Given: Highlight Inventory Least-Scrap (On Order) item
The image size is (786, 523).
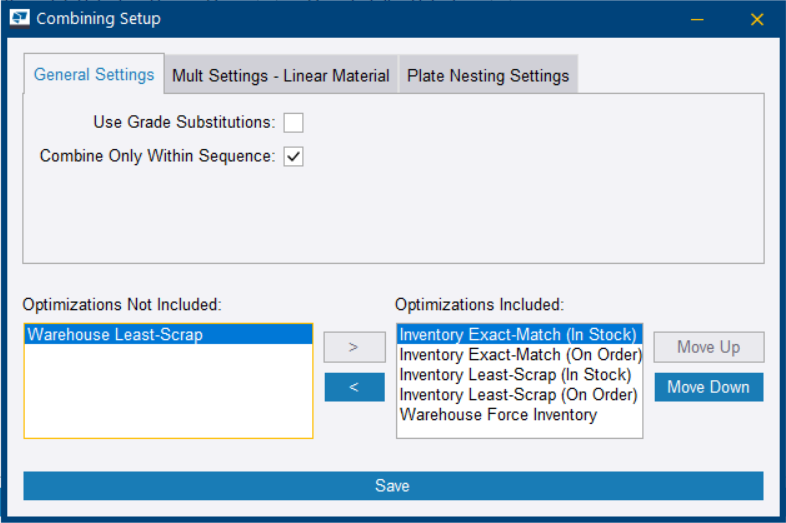Looking at the screenshot, I should point(518,395).
